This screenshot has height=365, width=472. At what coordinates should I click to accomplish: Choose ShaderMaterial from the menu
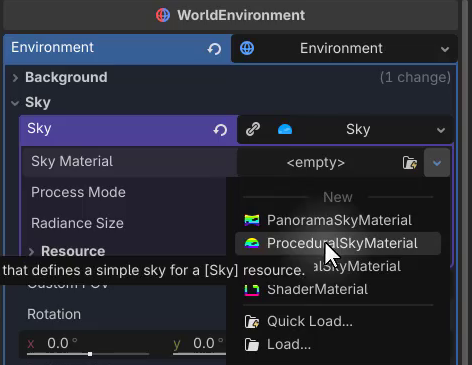pos(338,289)
